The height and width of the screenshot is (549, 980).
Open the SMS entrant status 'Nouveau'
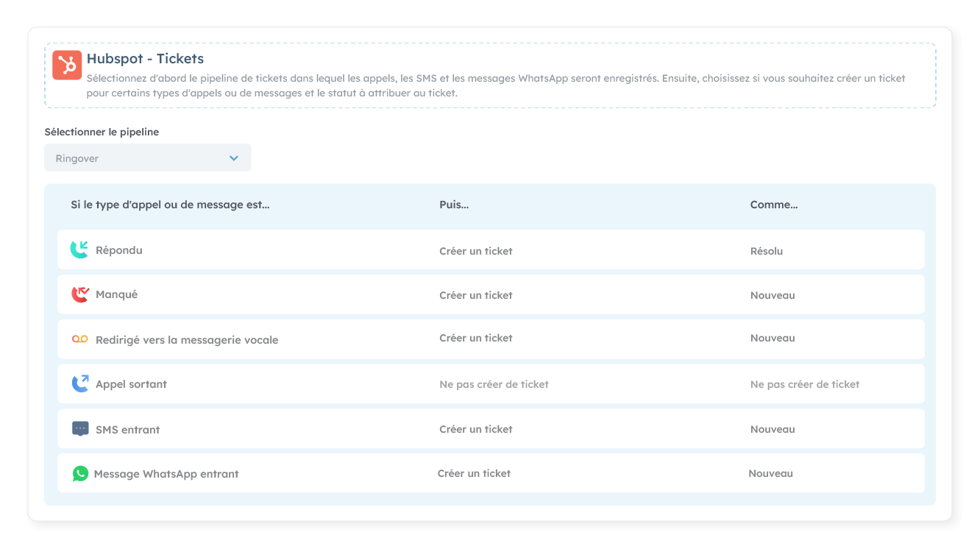click(773, 429)
